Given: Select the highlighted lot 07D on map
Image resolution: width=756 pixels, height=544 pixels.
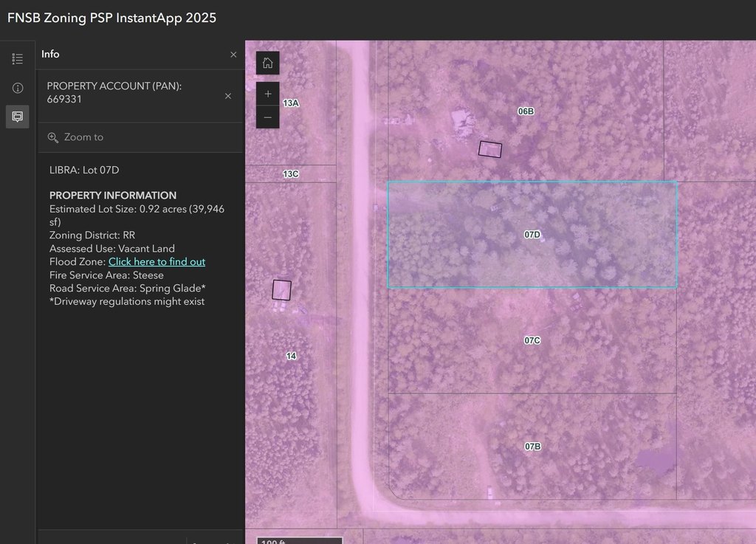Looking at the screenshot, I should pos(532,235).
